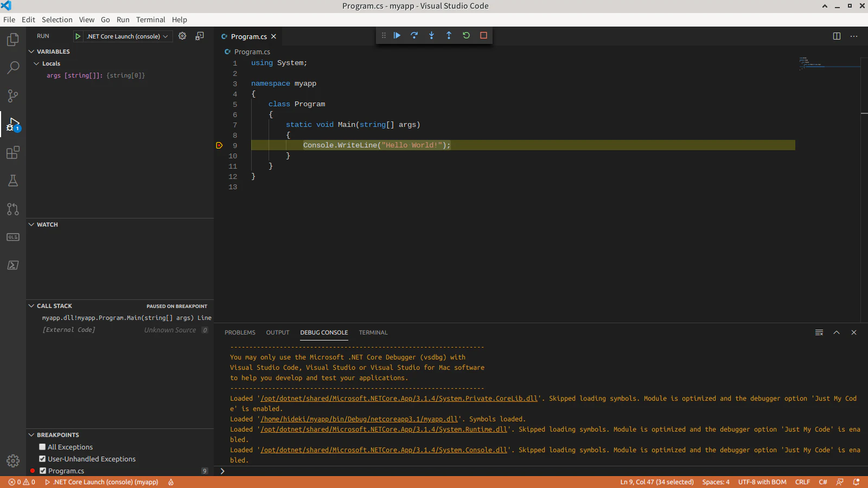Toggle the breakpoint on line 9 gutter
Viewport: 868px width, 488px height.
coord(219,145)
